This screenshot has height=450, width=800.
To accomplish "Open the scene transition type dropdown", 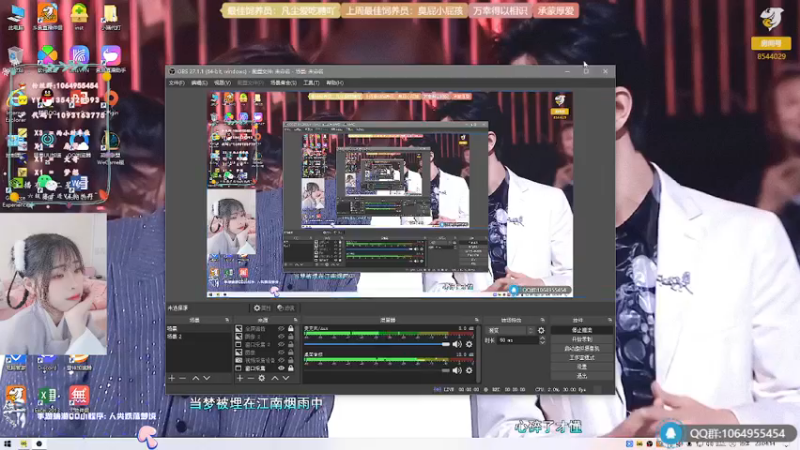I will point(510,331).
